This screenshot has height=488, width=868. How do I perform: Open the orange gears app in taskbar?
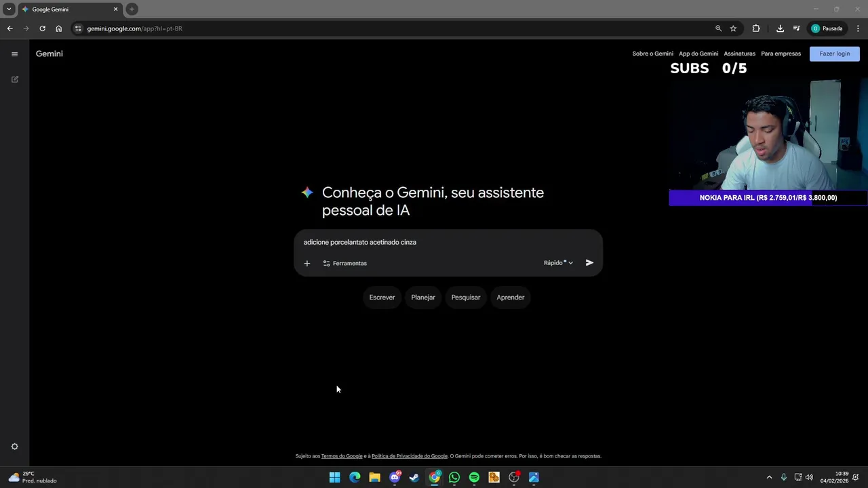click(494, 477)
